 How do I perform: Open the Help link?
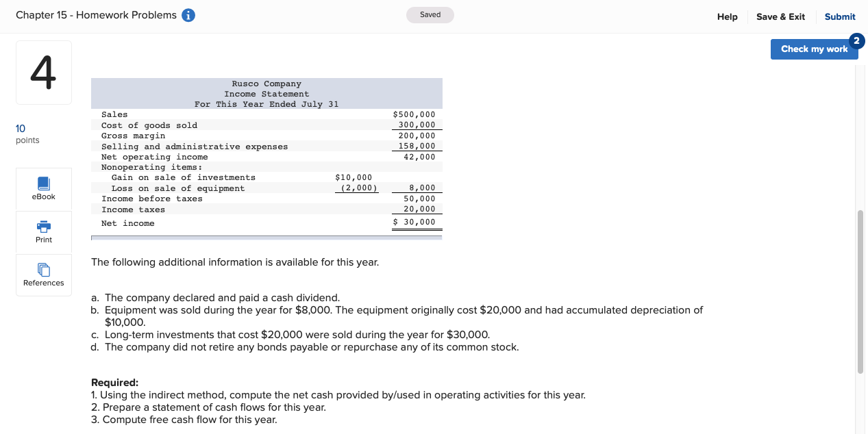[x=727, y=16]
